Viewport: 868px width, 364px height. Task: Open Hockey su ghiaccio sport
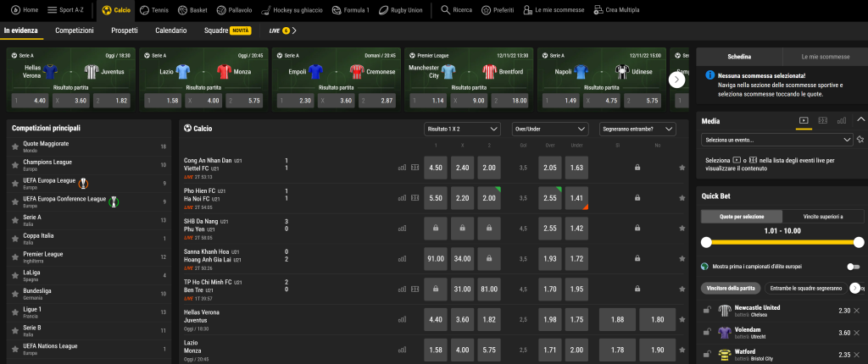292,10
